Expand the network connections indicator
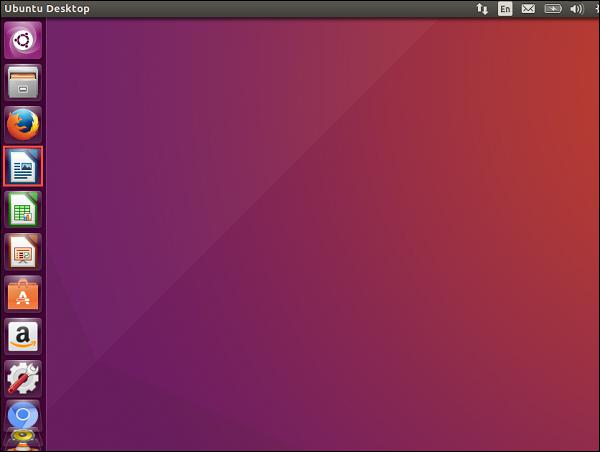Image resolution: width=600 pixels, height=452 pixels. click(482, 9)
